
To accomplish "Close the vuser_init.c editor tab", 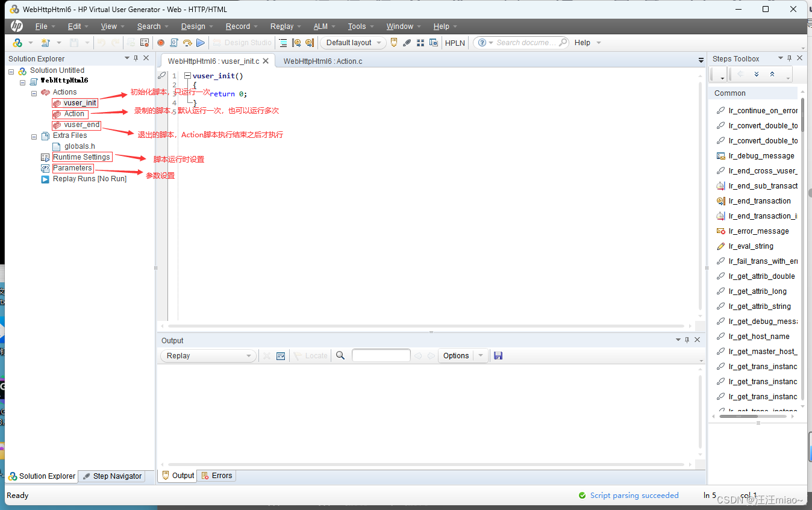I will click(266, 61).
